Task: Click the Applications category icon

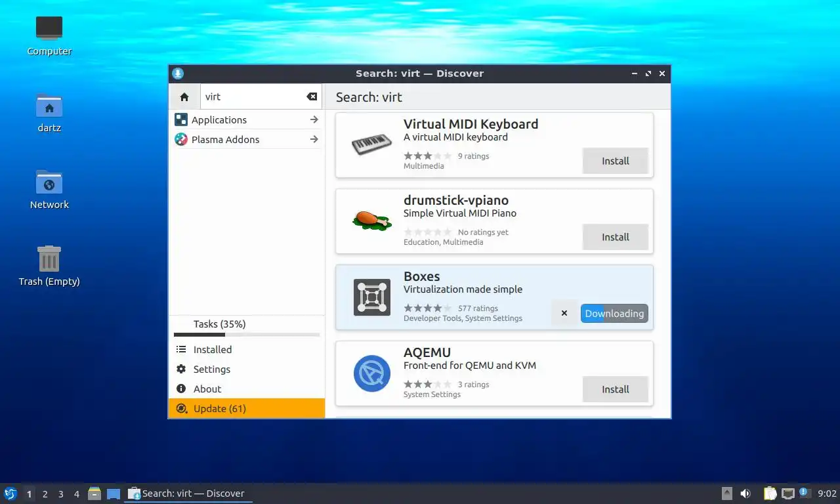Action: click(x=181, y=119)
